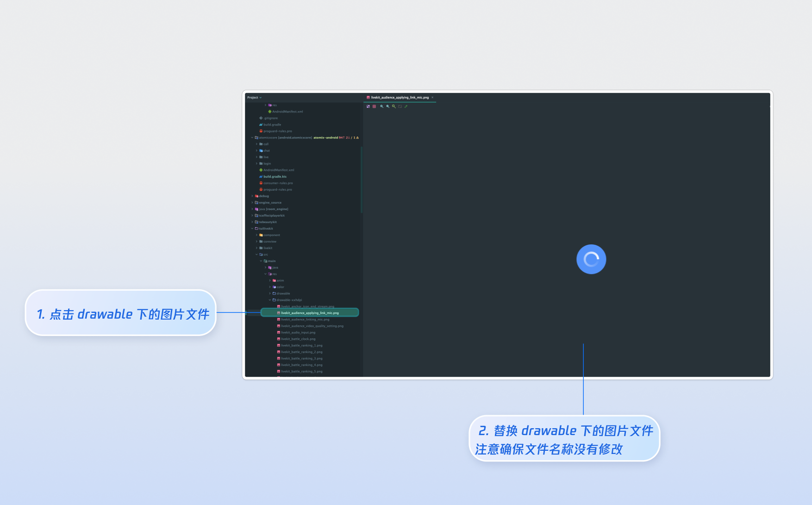Close the livekit_audience_applying_link_mic.png tab
This screenshot has height=505, width=812.
pyautogui.click(x=432, y=98)
